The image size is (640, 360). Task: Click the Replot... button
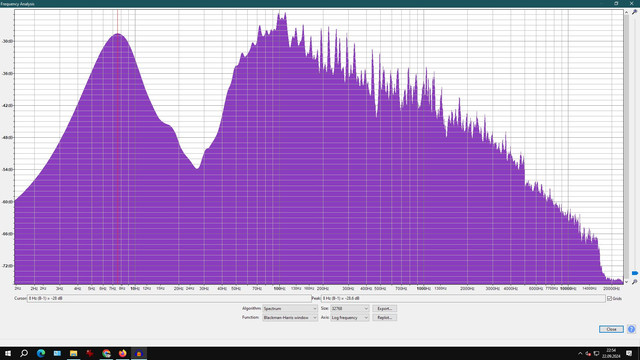(x=384, y=318)
